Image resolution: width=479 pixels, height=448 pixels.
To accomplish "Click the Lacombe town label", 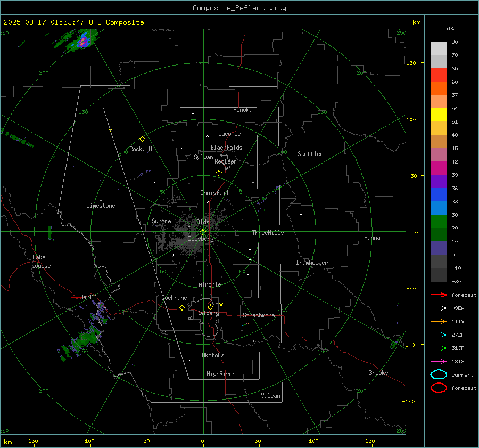I will tap(229, 134).
